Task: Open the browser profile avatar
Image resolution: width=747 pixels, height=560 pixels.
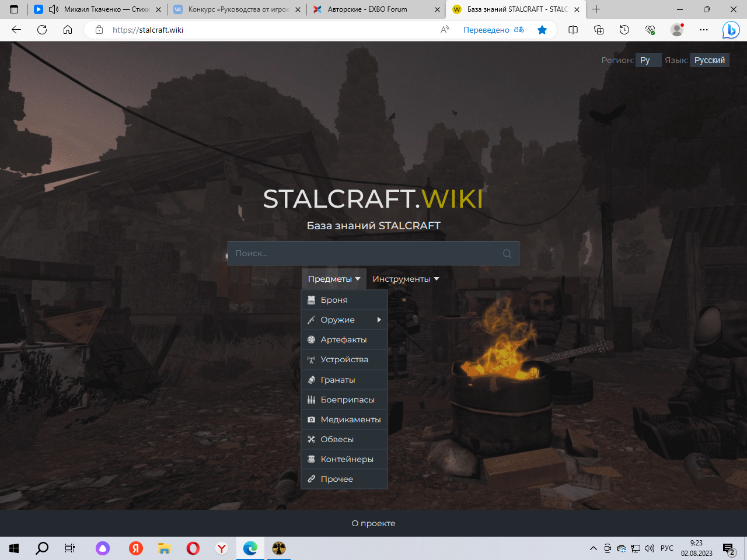Action: click(x=677, y=30)
